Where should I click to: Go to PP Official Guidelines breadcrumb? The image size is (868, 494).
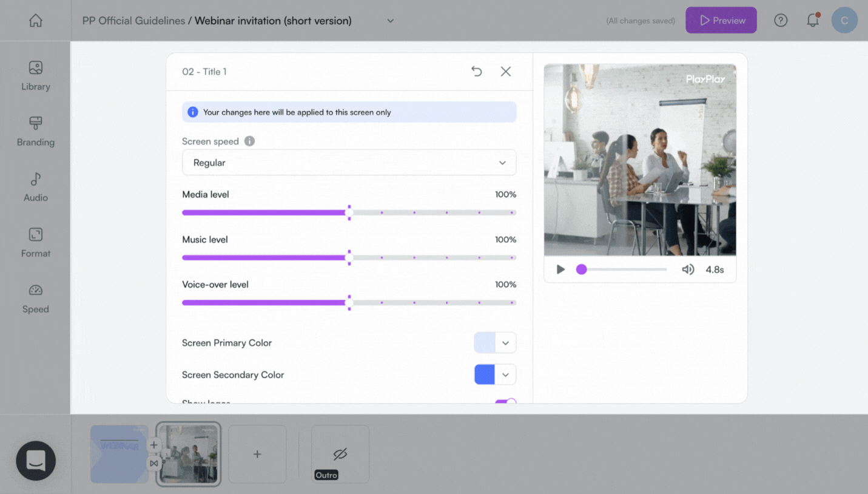133,21
